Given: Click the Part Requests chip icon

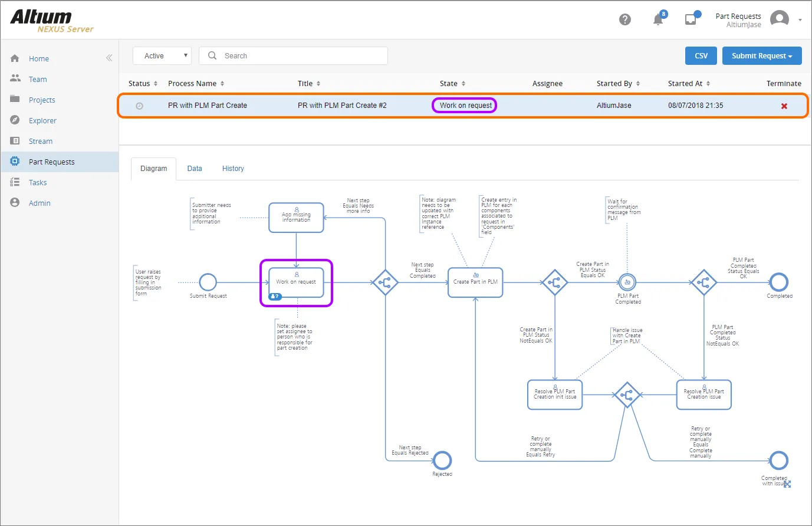Looking at the screenshot, I should tap(15, 161).
